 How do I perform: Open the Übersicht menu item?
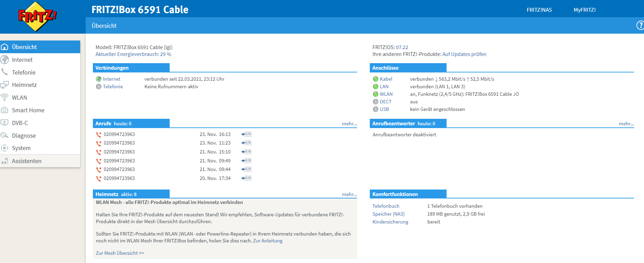point(40,47)
